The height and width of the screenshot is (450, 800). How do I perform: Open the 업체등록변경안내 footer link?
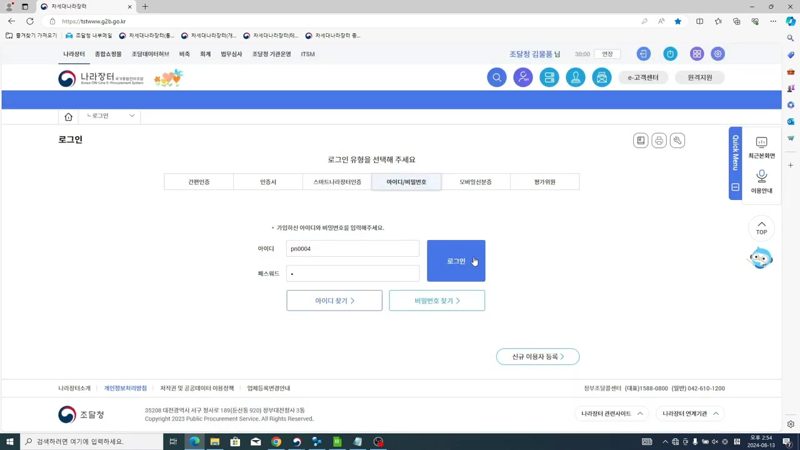click(268, 388)
